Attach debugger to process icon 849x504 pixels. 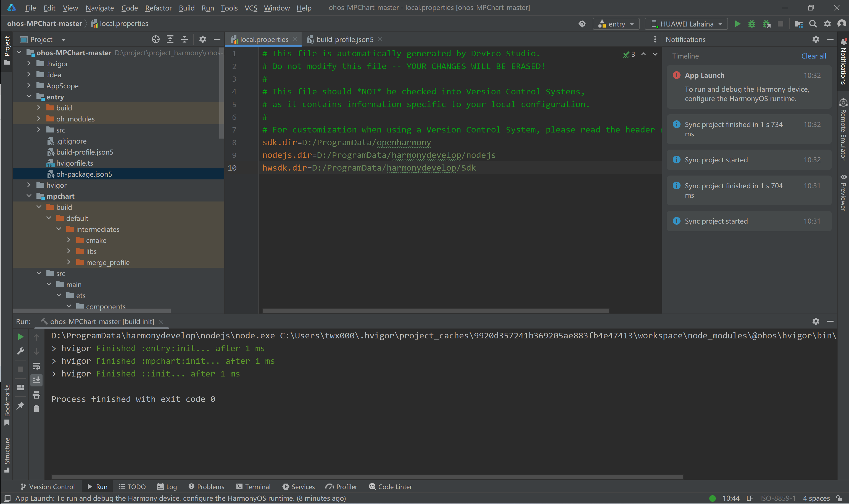pos(766,24)
